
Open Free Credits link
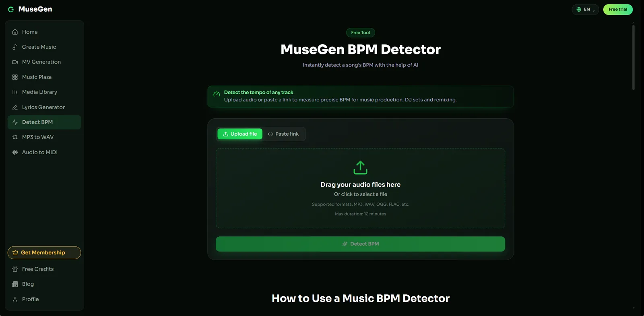(44, 269)
